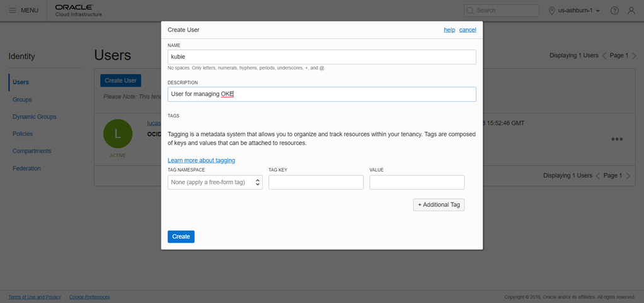Click the help question mark icon
The image size is (644, 303).
[614, 11]
